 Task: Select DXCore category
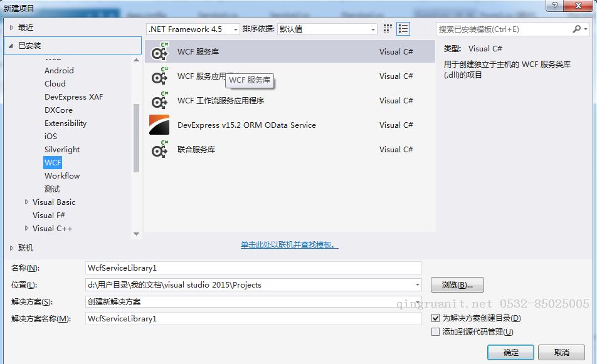coord(58,110)
